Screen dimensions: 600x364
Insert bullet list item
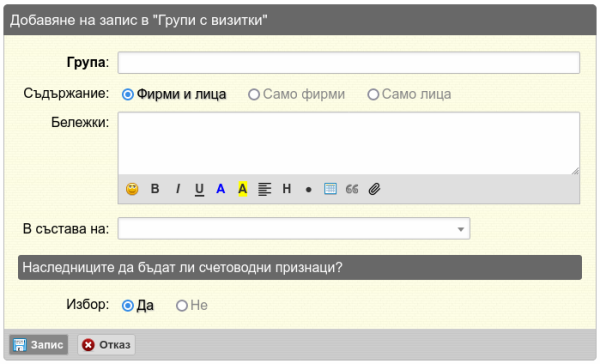tap(308, 189)
